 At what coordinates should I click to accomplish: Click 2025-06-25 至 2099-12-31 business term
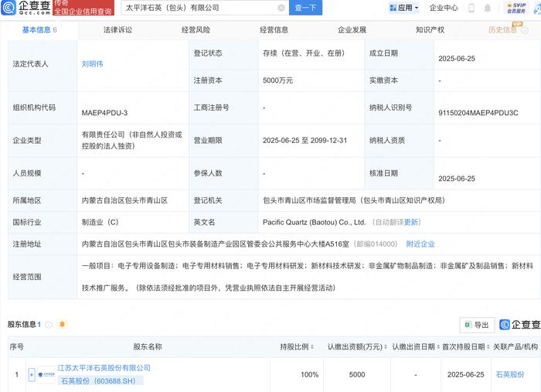point(305,141)
